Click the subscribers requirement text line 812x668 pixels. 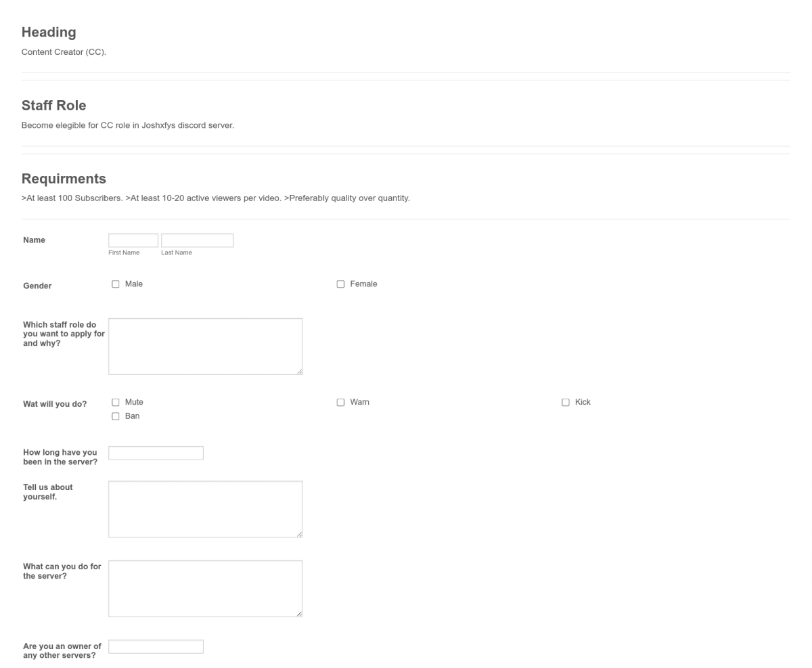click(215, 198)
